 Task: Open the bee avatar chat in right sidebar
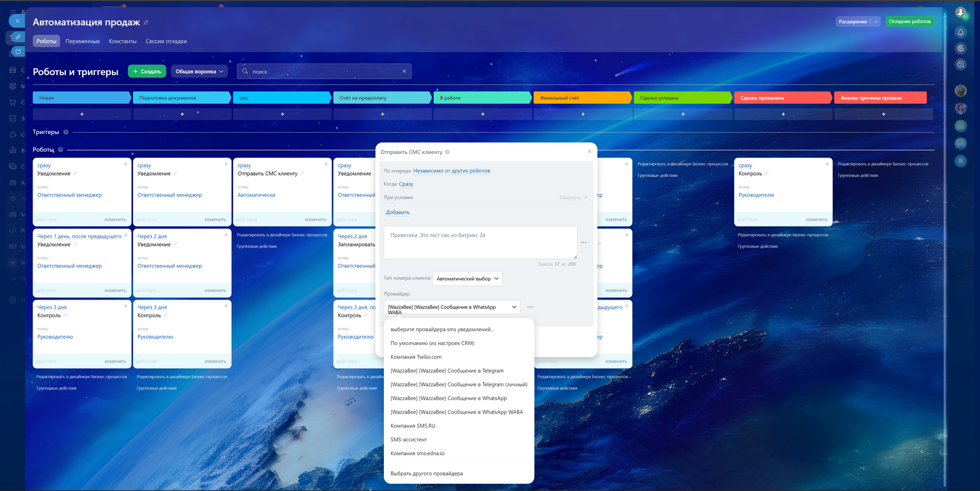point(960,90)
